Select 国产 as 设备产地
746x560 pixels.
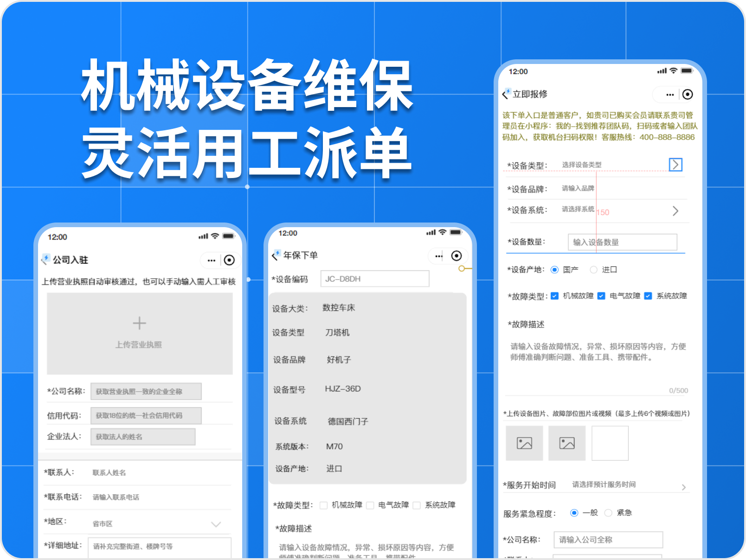(554, 270)
